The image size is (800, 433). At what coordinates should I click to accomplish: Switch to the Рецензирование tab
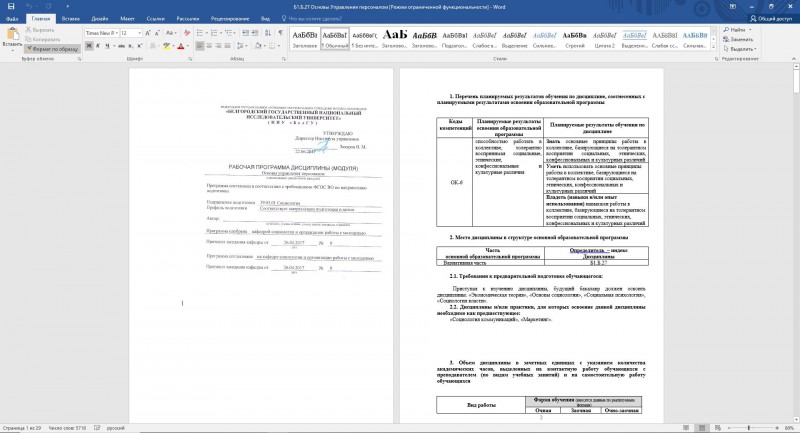point(230,19)
